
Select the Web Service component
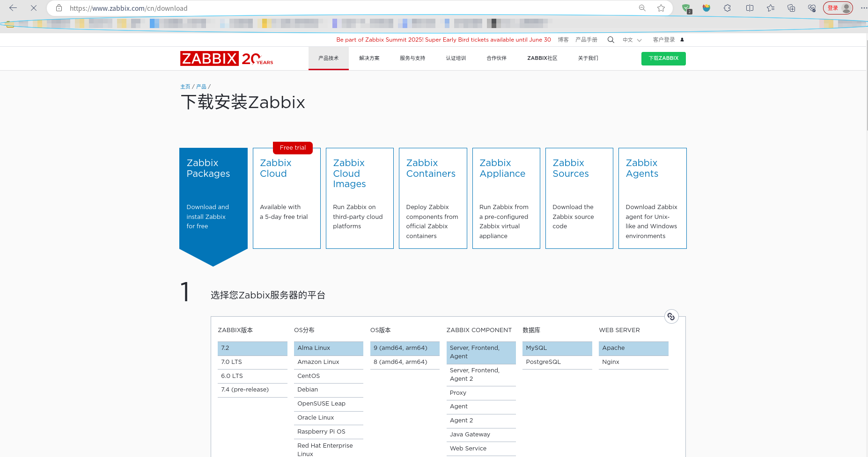(481, 449)
